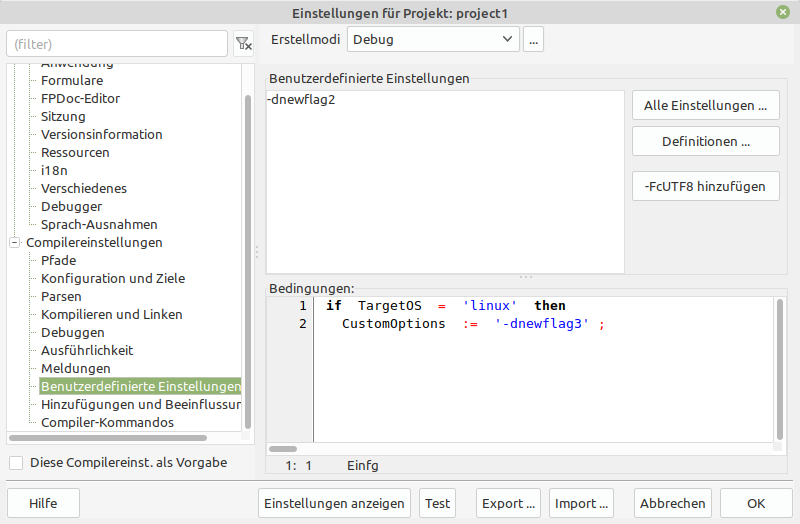This screenshot has width=800, height=524.
Task: Click the 'Alle Einstellungen ...' button
Action: tap(705, 105)
